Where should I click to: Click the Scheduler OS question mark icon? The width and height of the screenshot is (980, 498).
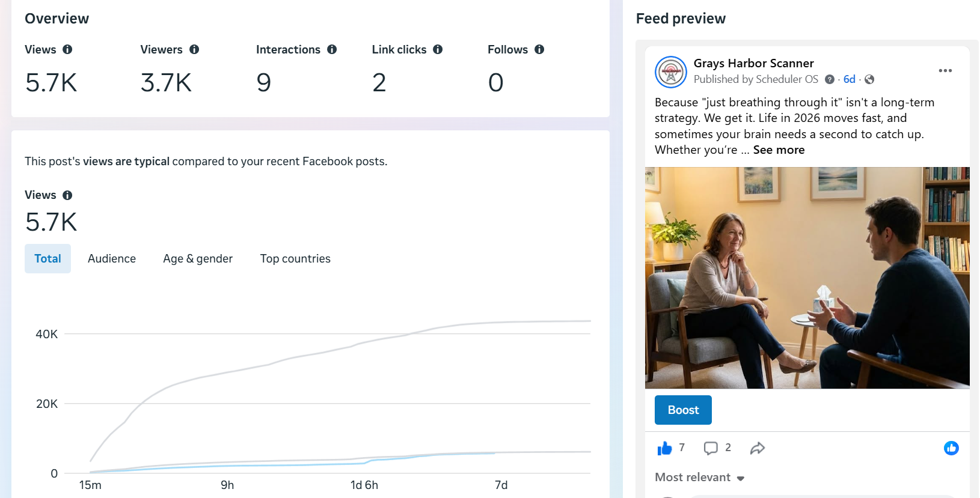point(830,79)
